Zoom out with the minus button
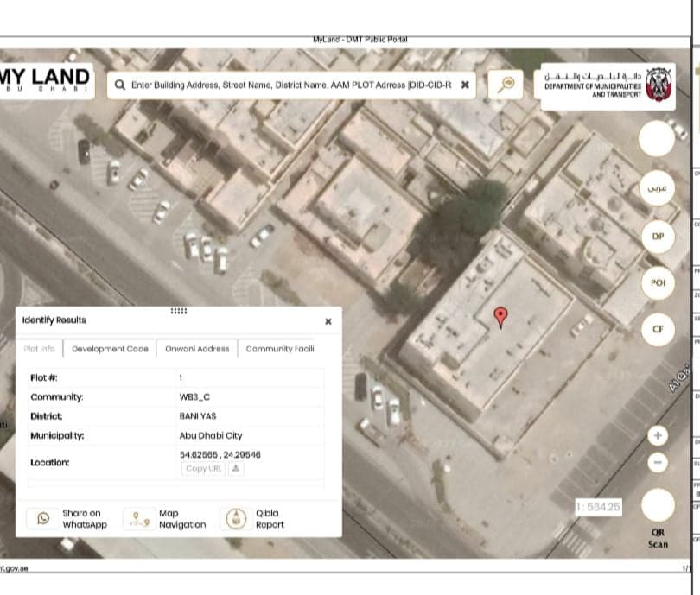 coord(658,463)
